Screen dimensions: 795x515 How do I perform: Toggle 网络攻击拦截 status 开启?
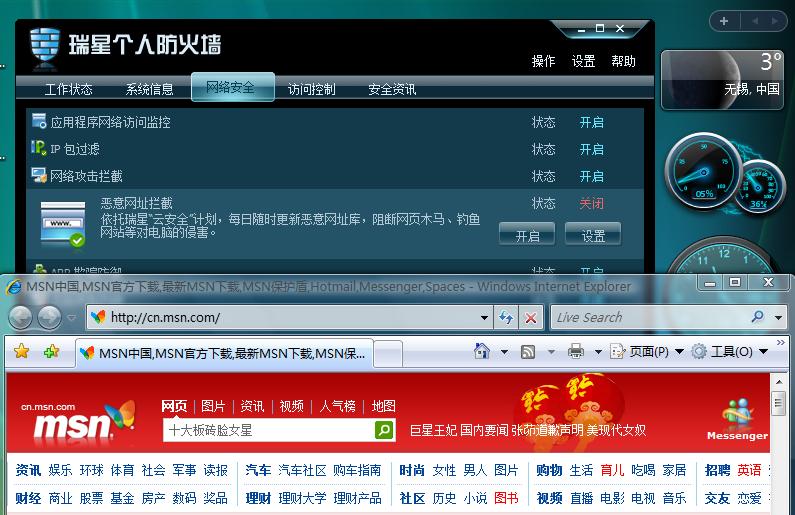(591, 176)
